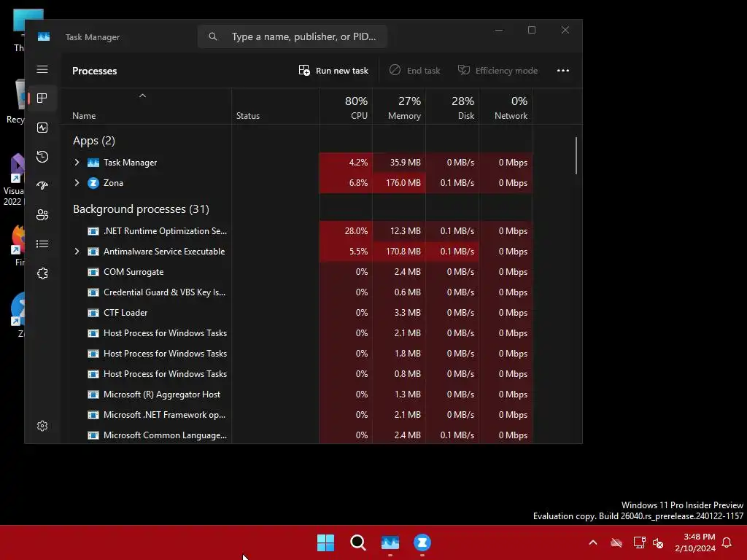Sort processes by CPU column
Screen dimensions: 747x560
tap(347, 107)
